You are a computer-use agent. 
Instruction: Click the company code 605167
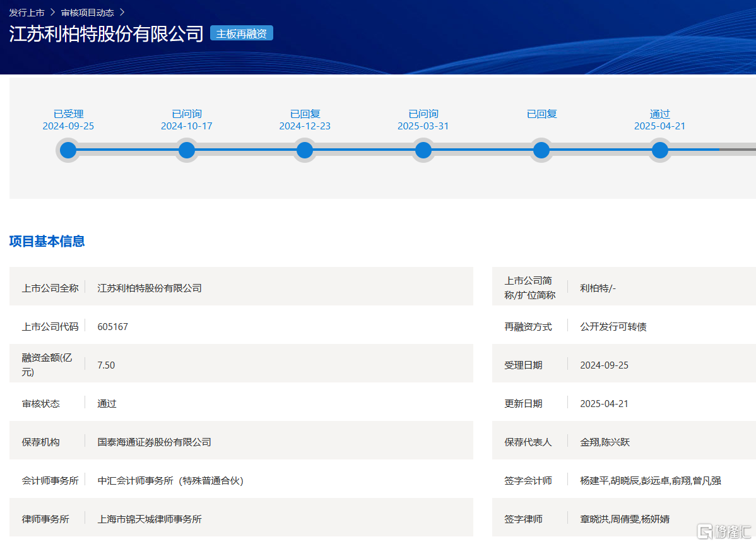[113, 326]
